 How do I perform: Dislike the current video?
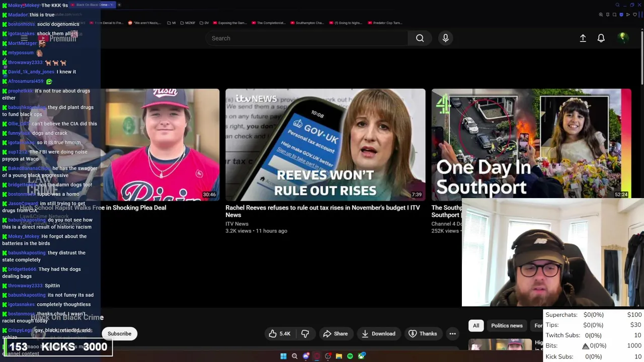305,334
